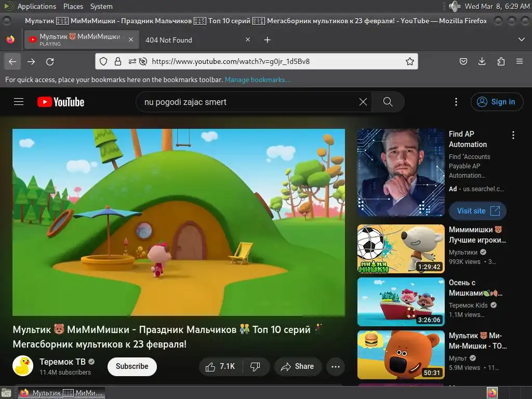The width and height of the screenshot is (532, 399).
Task: Open the Applications menu
Action: [37, 6]
